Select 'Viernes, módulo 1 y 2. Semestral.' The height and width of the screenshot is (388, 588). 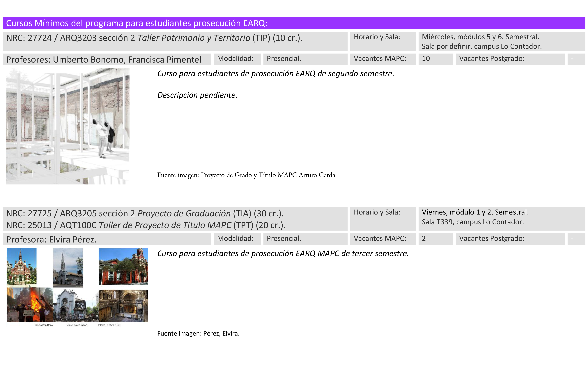475,212
